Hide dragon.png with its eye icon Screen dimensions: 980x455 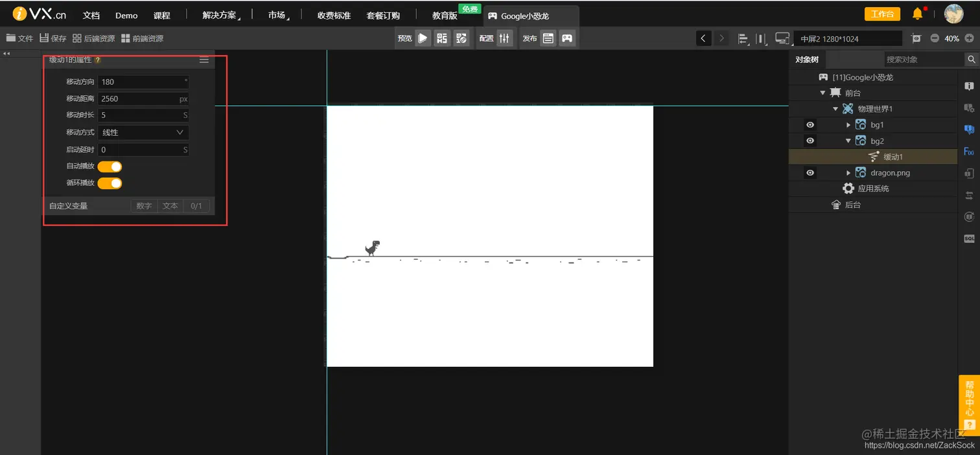(810, 173)
